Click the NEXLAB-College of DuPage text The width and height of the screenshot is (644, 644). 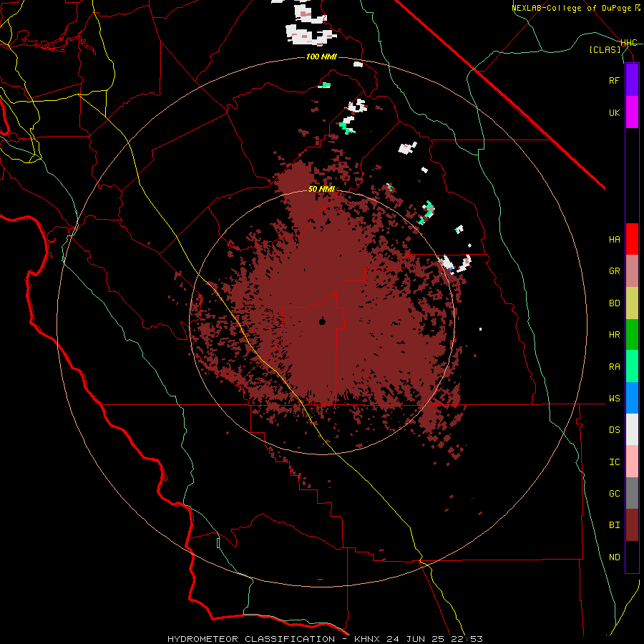[x=571, y=8]
